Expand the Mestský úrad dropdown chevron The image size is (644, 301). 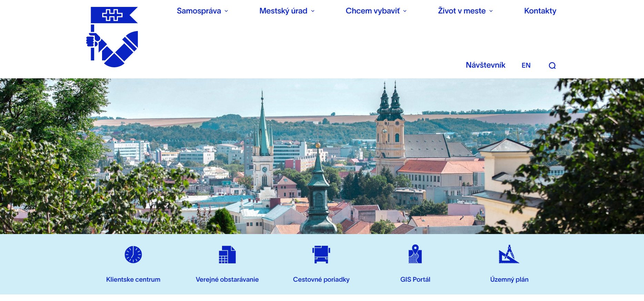(x=313, y=11)
